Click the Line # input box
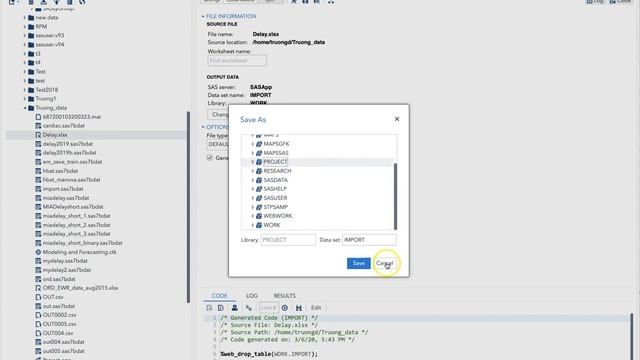Image resolution: width=640 pixels, height=360 pixels. point(269,308)
